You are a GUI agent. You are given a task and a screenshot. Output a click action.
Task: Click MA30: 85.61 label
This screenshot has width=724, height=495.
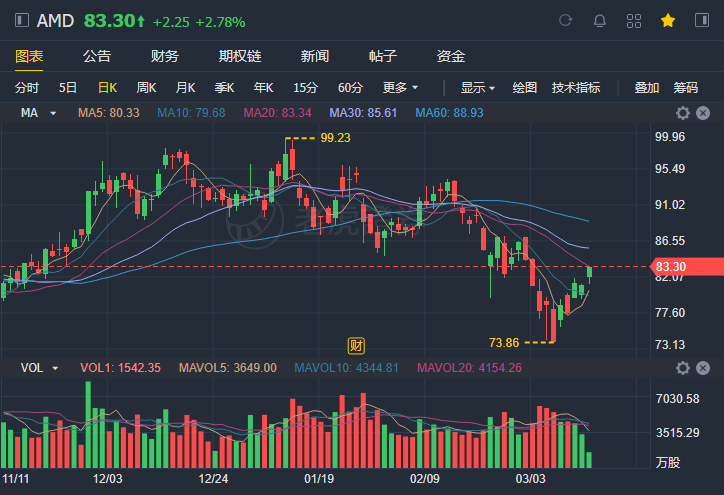[363, 113]
